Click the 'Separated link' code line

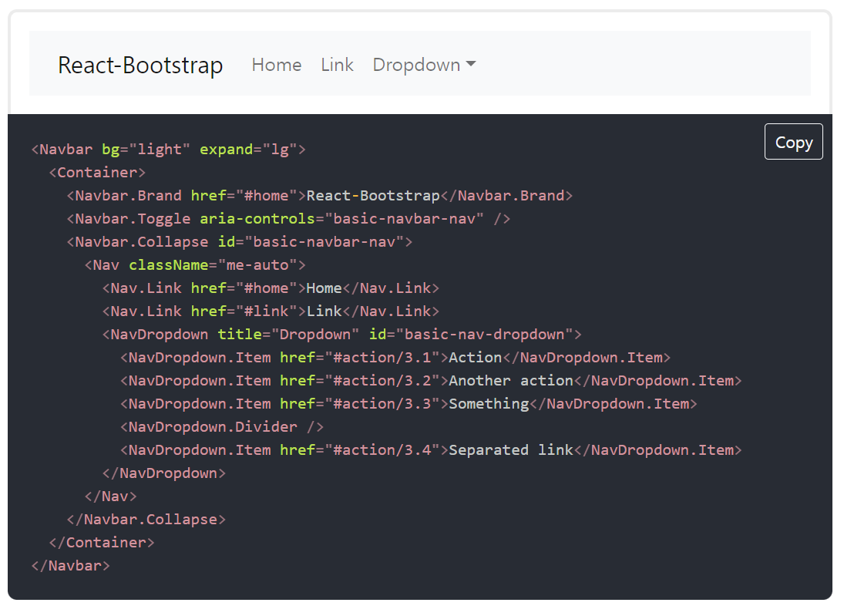[431, 450]
